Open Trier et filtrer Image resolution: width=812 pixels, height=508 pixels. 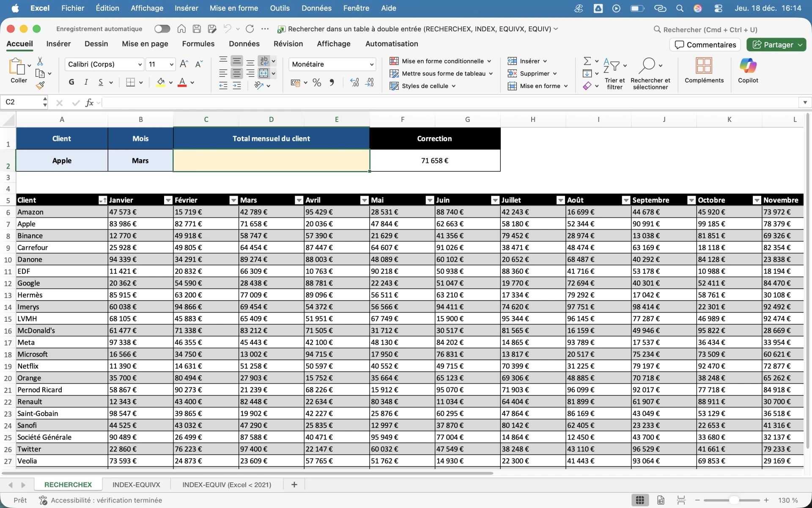pyautogui.click(x=614, y=74)
